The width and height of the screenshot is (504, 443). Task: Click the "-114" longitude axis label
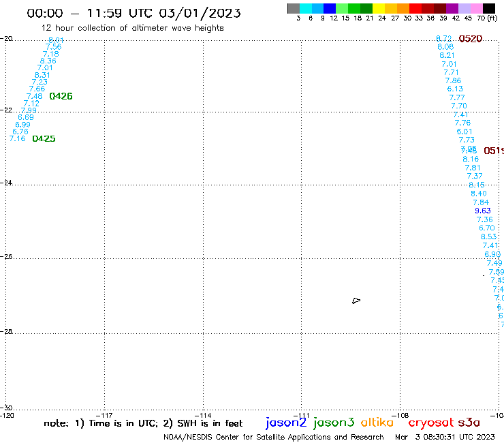coord(203,415)
